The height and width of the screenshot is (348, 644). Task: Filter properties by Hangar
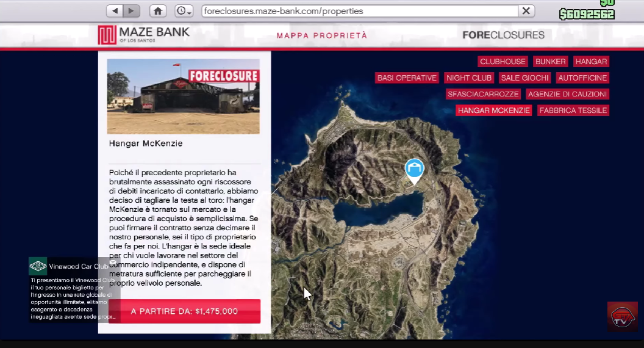591,62
